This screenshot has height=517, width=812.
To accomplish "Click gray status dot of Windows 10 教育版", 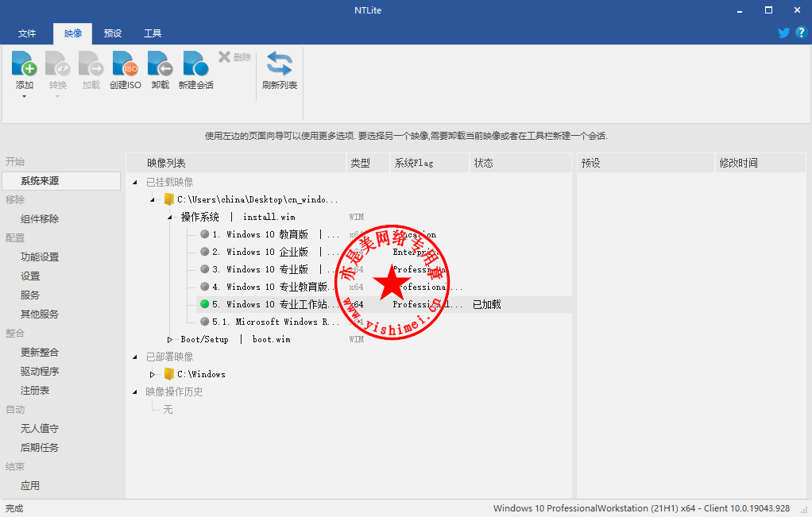I will click(204, 234).
